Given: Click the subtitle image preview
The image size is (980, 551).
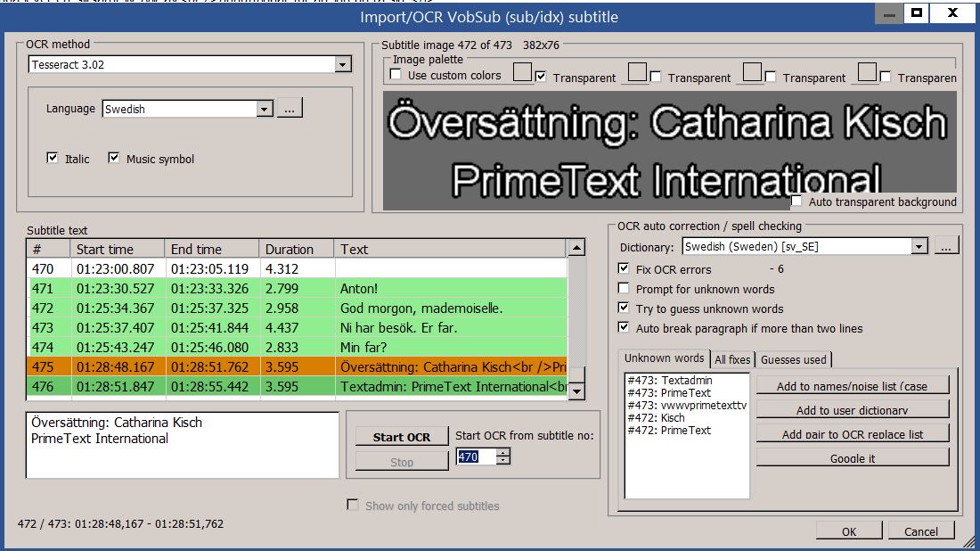Looking at the screenshot, I should pos(669,150).
